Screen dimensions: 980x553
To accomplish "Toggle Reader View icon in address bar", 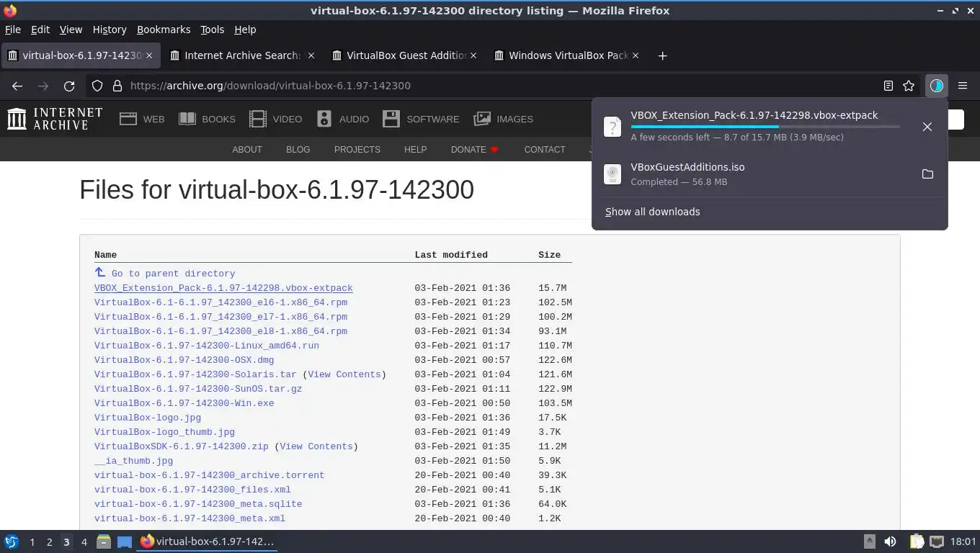I will (888, 86).
